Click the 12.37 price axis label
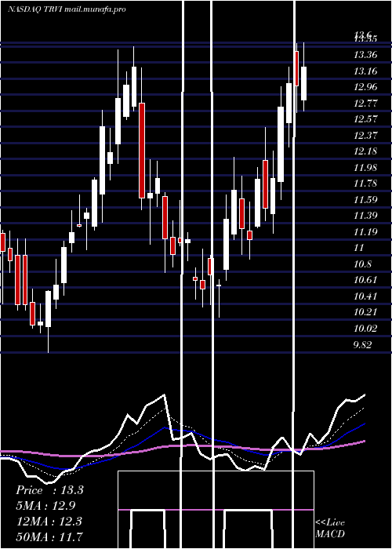392x549 pixels. coord(365,135)
